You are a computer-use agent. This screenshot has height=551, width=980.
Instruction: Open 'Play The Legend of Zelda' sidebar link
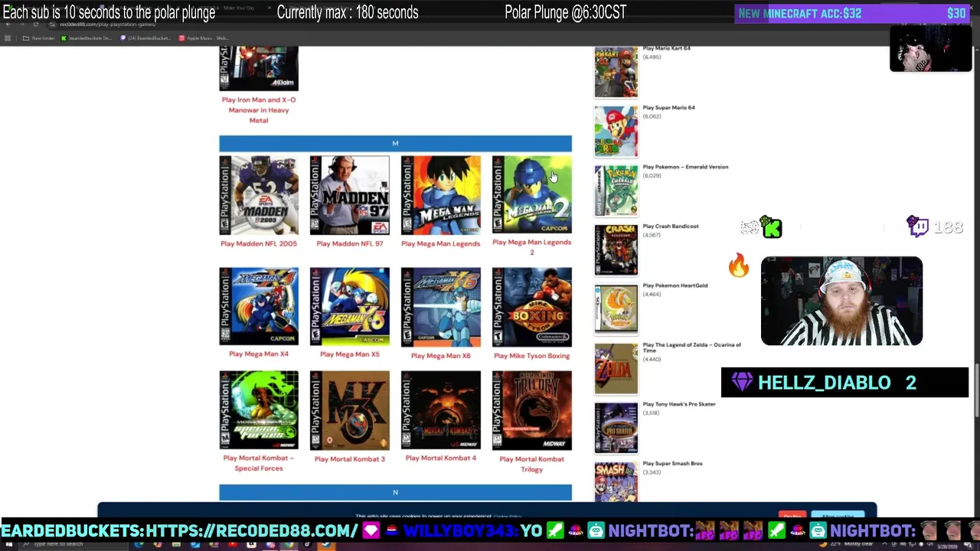[691, 347]
